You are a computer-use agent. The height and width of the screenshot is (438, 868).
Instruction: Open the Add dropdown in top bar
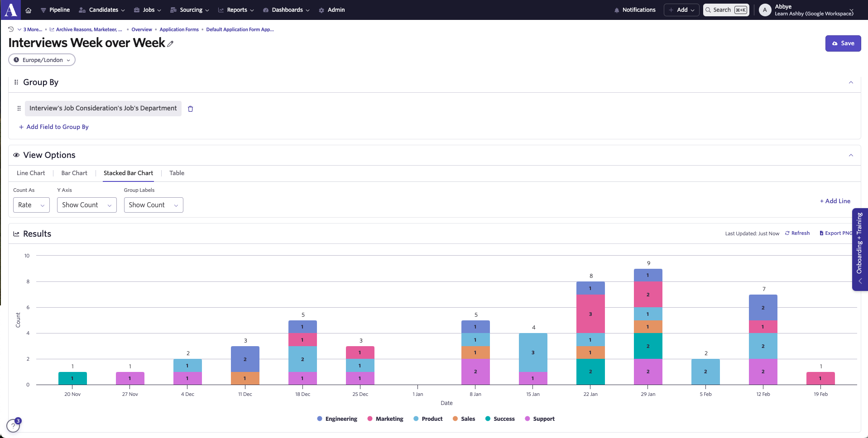coord(681,10)
